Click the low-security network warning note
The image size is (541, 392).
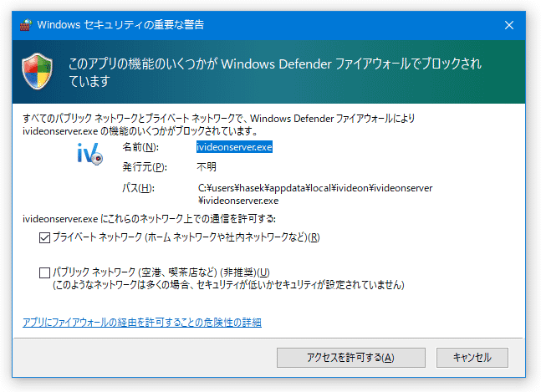click(x=228, y=285)
